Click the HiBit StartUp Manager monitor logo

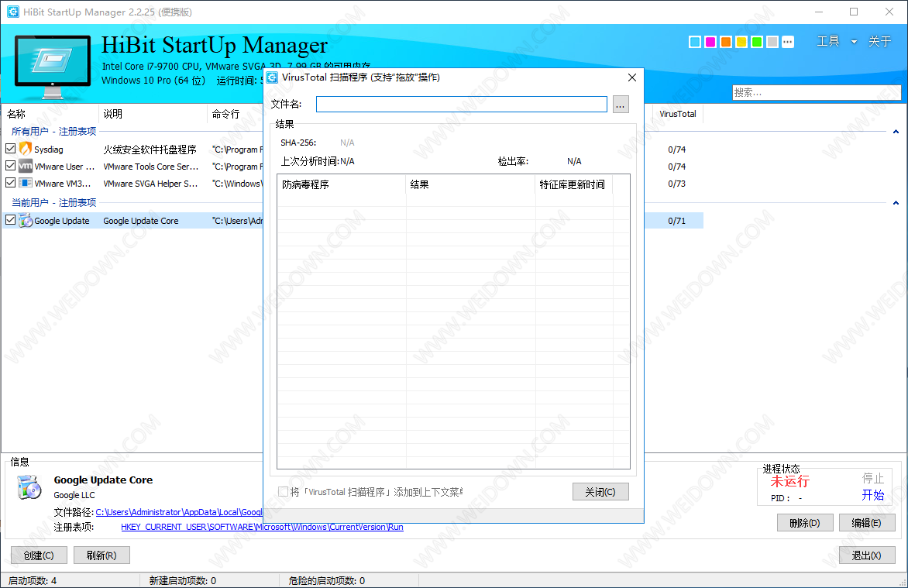[52, 67]
